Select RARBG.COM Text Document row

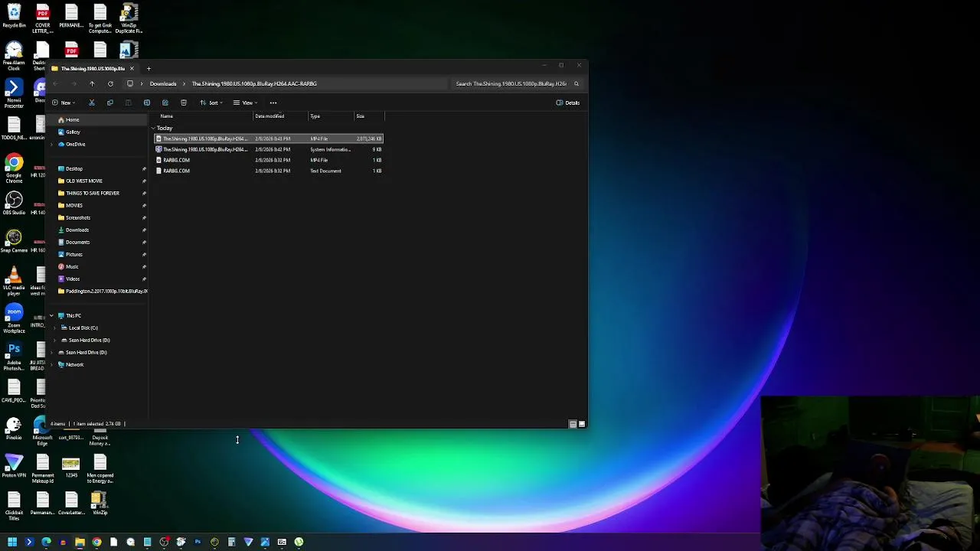point(269,171)
